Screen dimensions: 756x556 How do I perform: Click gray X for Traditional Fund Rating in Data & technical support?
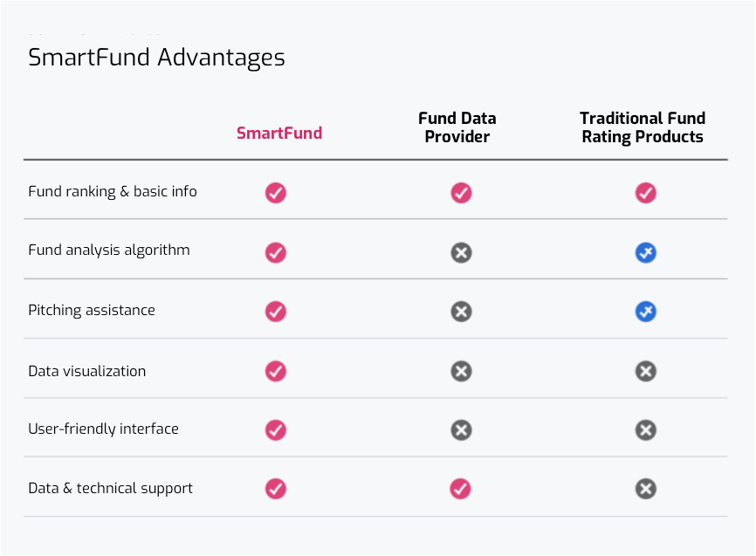tap(646, 489)
